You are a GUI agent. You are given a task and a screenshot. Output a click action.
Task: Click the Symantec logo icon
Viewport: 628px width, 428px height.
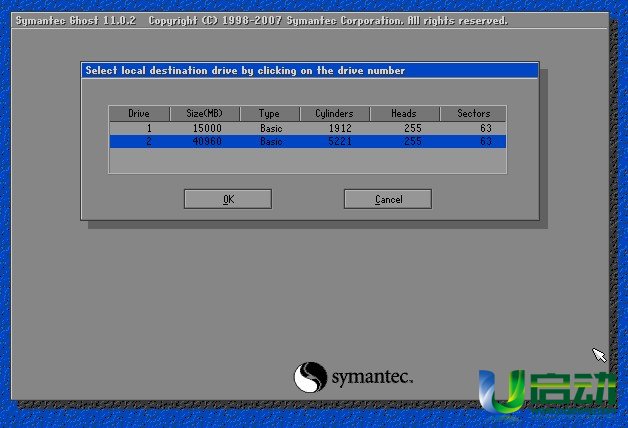click(310, 377)
